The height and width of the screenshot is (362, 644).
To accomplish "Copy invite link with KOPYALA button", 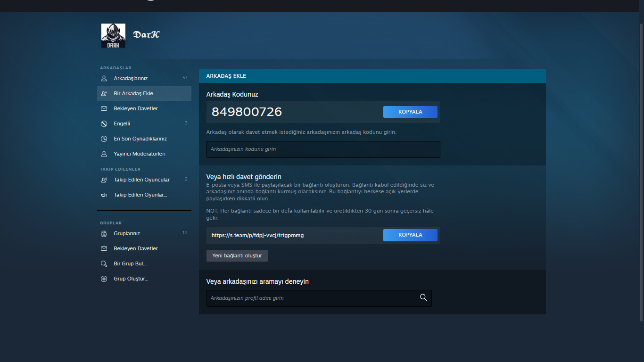I will [x=410, y=235].
